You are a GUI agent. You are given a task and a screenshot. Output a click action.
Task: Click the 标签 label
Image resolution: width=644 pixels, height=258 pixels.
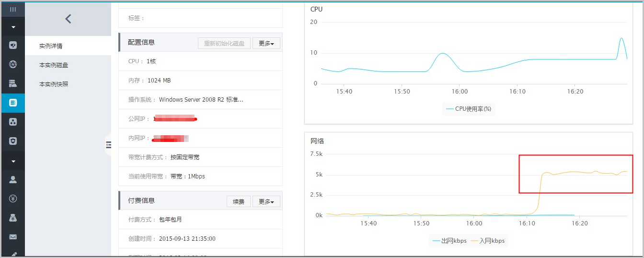(x=136, y=18)
